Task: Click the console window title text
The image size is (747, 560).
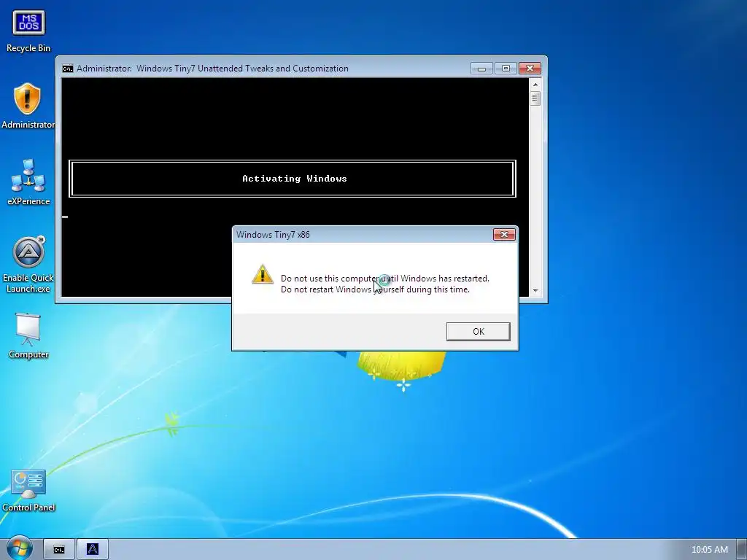Action: tap(212, 69)
